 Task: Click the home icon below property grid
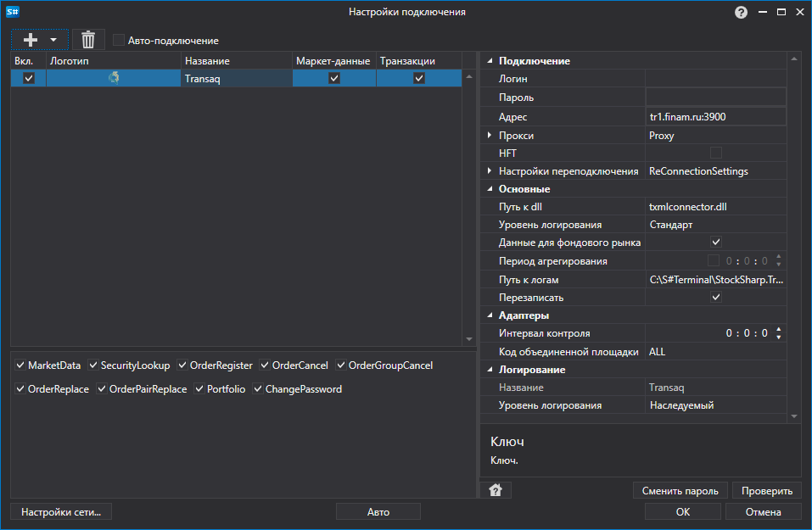(496, 490)
